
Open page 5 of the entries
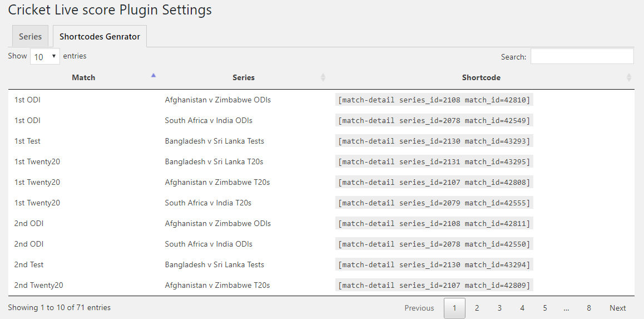point(545,308)
